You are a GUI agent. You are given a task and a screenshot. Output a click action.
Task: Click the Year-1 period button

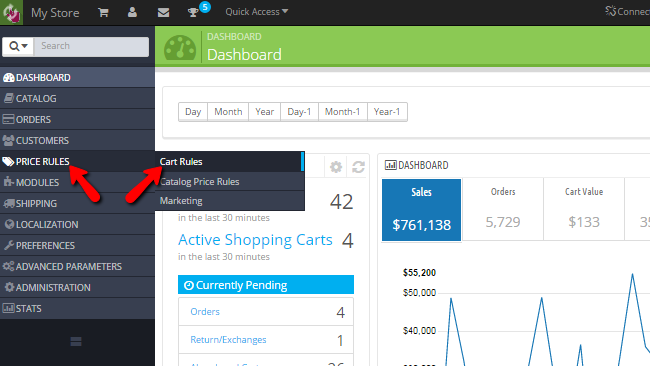pyautogui.click(x=387, y=112)
